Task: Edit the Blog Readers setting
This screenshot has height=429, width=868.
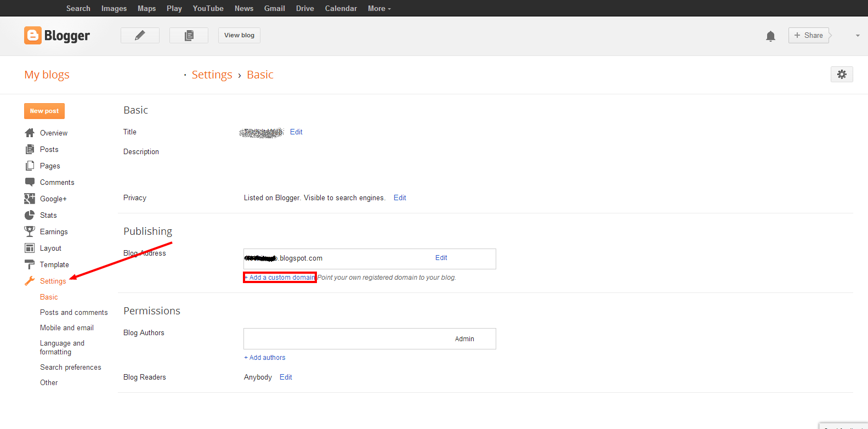Action: coord(286,377)
